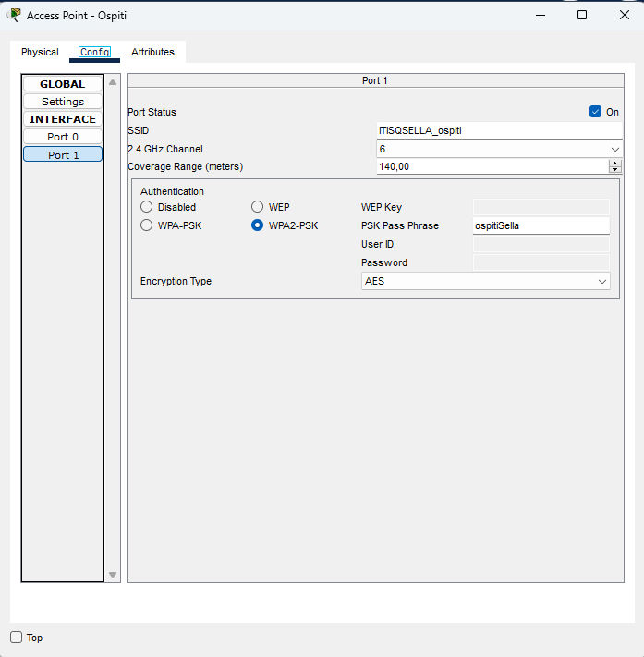Image resolution: width=644 pixels, height=657 pixels.
Task: Select the Port 0 interface
Action: pos(63,137)
